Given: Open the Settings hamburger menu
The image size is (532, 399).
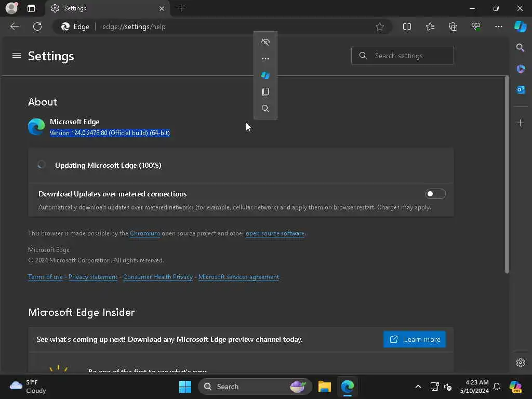Looking at the screenshot, I should click(x=17, y=55).
